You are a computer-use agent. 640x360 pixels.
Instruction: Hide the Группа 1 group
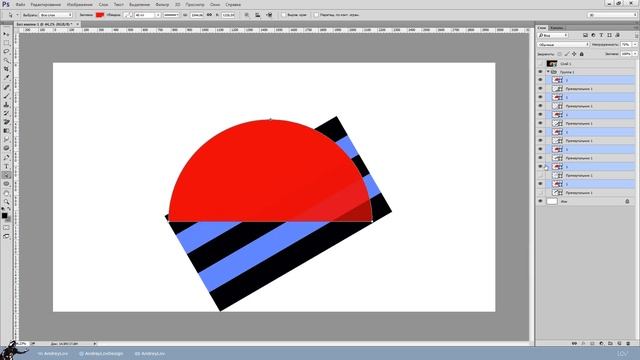tap(540, 72)
